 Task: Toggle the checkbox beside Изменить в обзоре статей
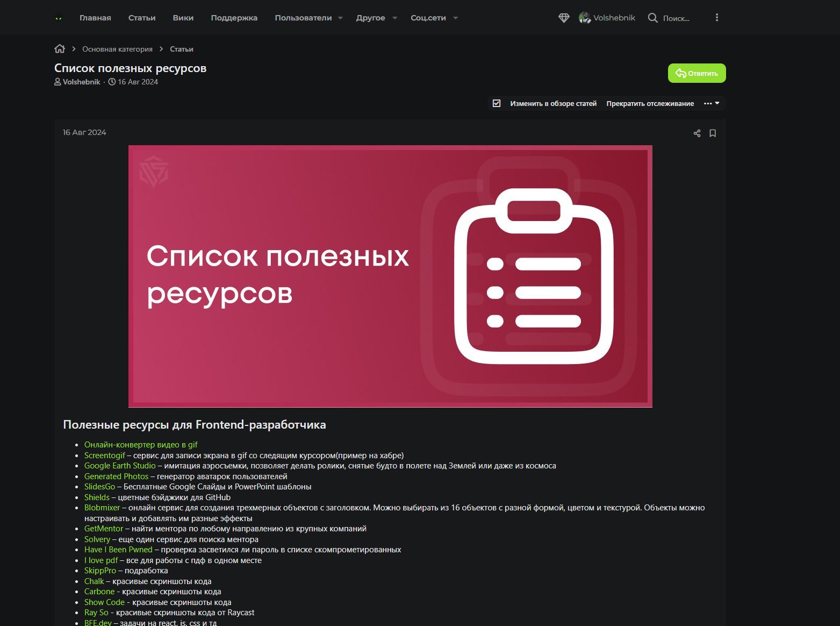(x=497, y=103)
